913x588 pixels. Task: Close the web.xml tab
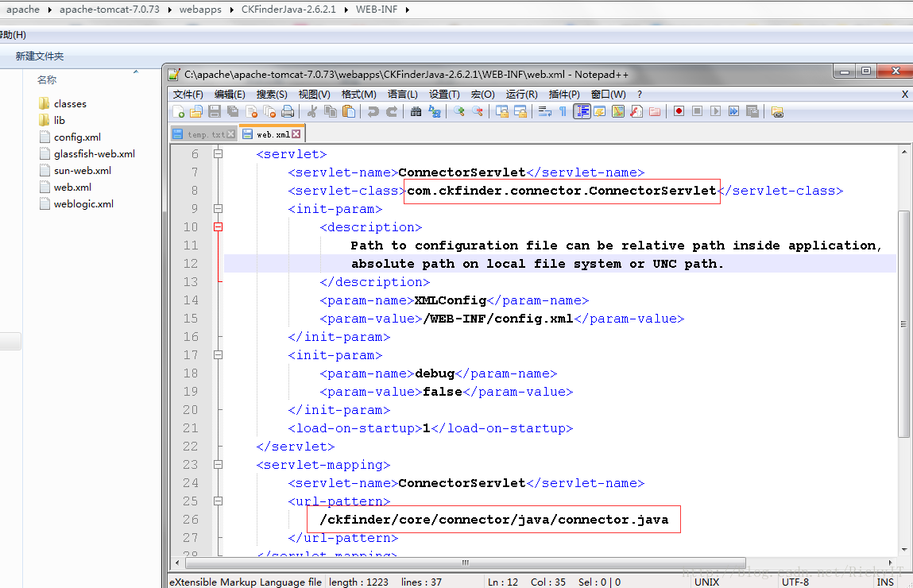296,134
